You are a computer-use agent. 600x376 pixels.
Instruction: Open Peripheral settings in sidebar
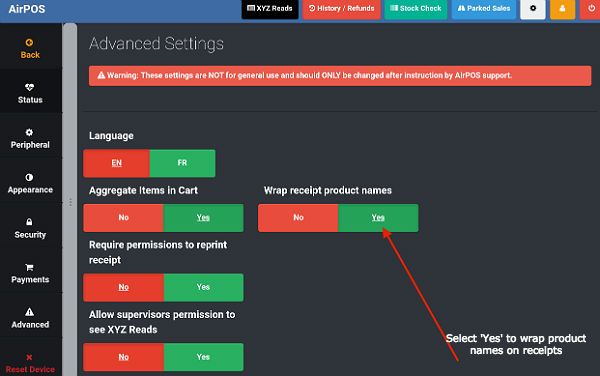tap(30, 138)
